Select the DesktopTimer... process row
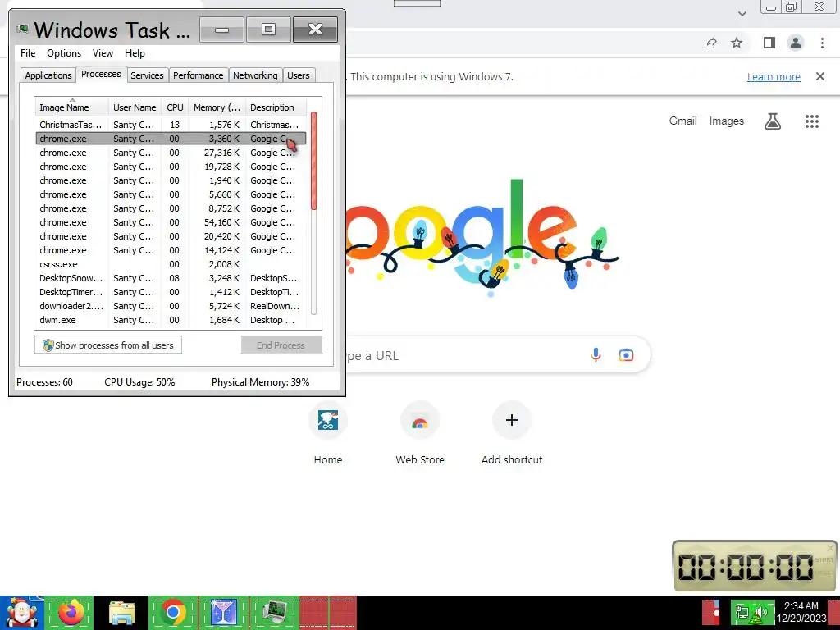The width and height of the screenshot is (840, 630). click(x=171, y=292)
